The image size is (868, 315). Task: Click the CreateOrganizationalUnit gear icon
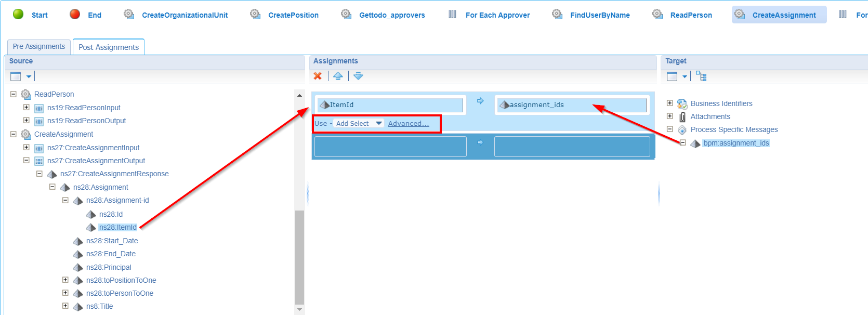click(128, 14)
